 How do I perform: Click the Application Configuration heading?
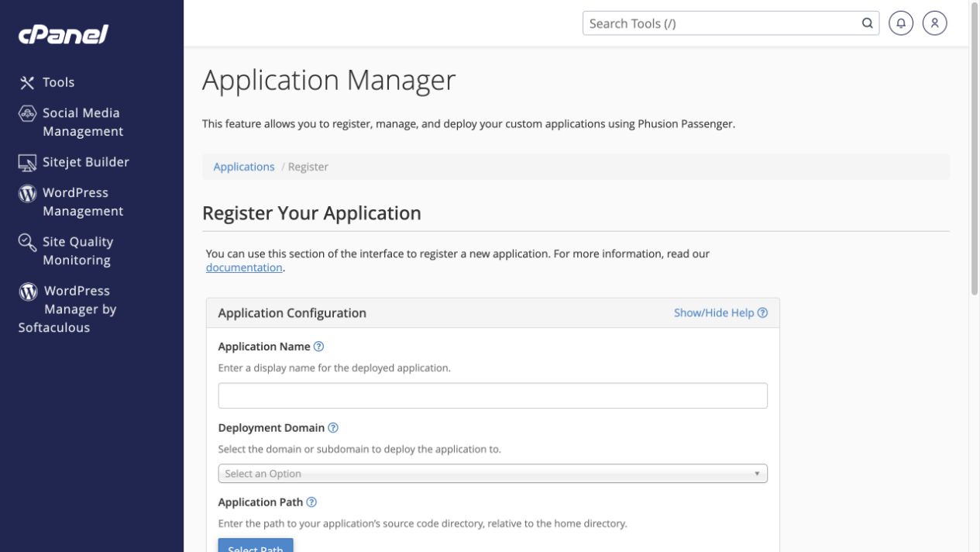292,313
